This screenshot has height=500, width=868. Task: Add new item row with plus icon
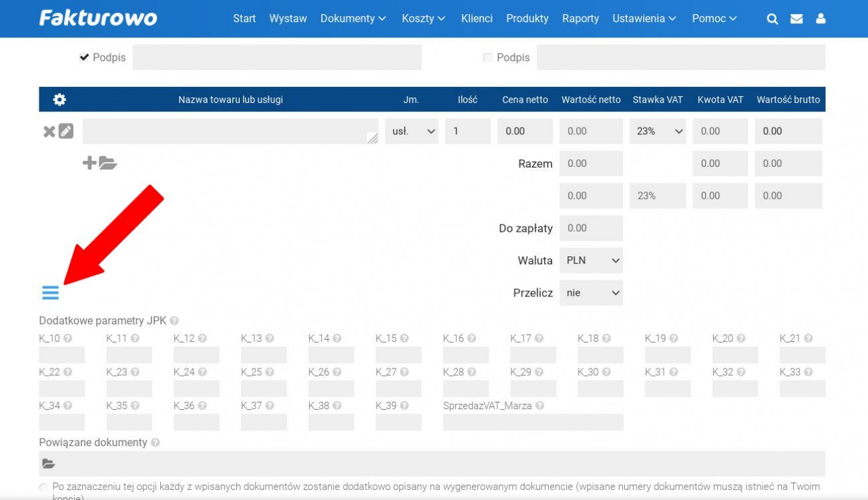click(89, 163)
